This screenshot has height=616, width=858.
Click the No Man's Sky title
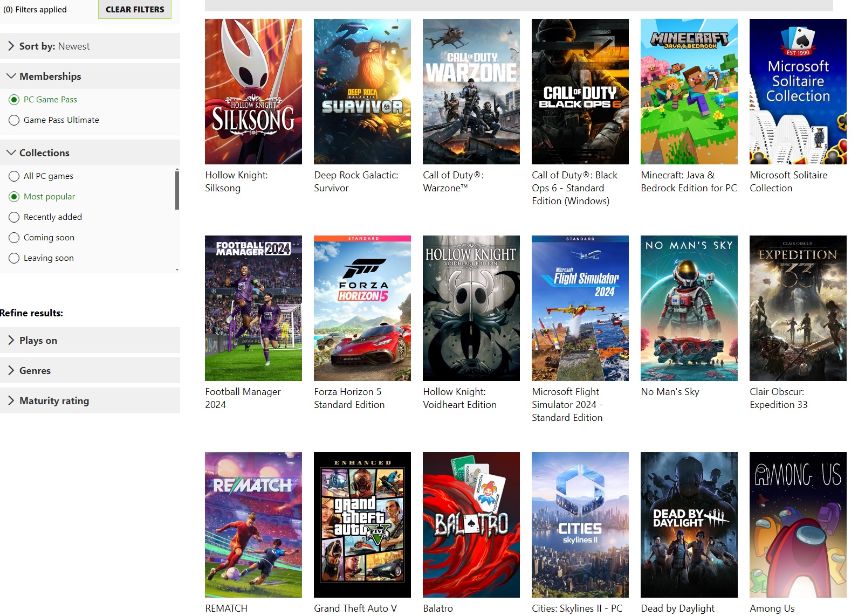point(670,392)
